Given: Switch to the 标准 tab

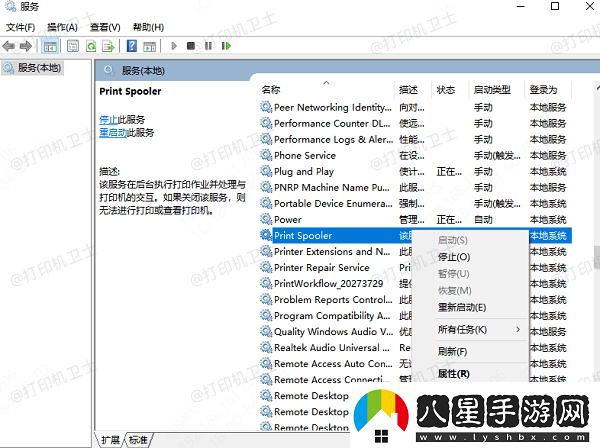Looking at the screenshot, I should click(x=138, y=440).
